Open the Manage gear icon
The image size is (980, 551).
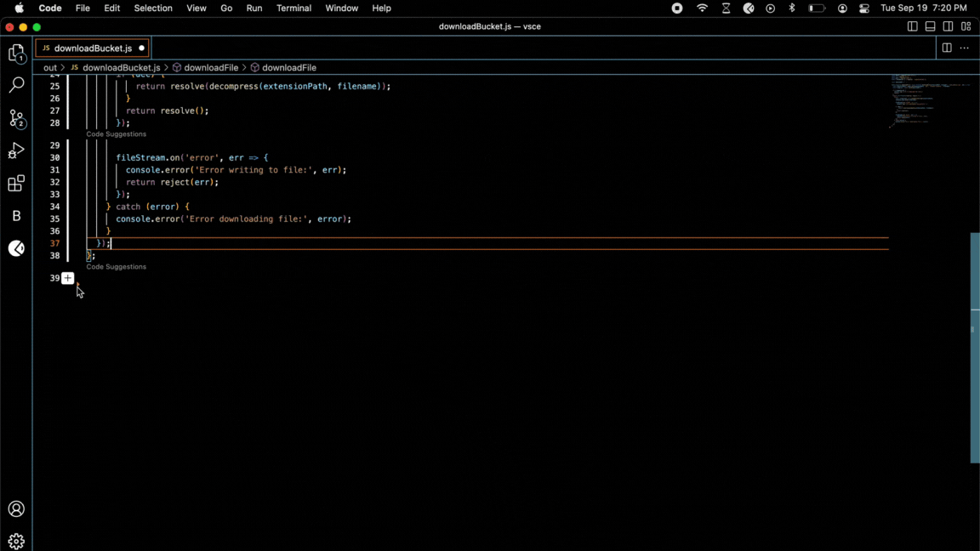16,541
